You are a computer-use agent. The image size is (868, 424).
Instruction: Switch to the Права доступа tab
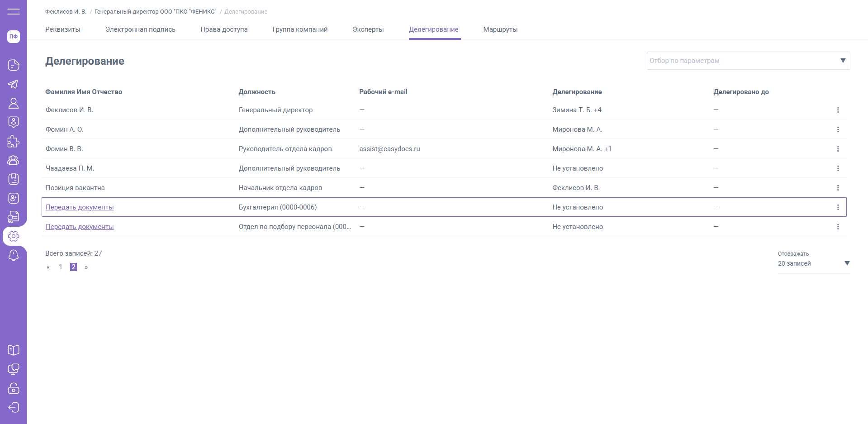click(224, 29)
